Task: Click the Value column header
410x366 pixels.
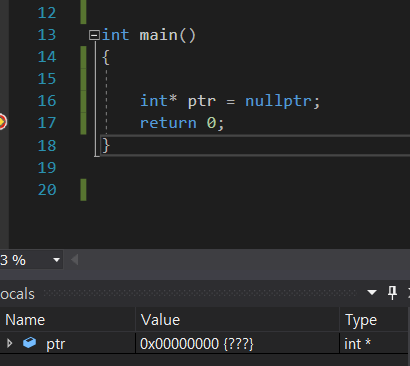Action: tap(237, 320)
